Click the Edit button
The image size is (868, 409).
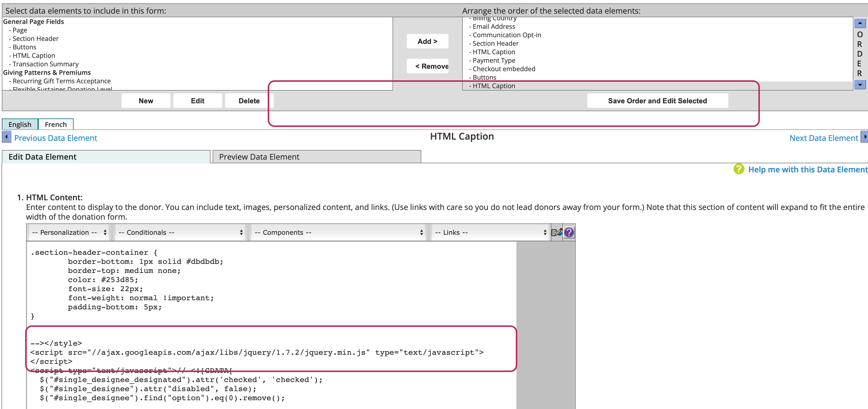[197, 101]
